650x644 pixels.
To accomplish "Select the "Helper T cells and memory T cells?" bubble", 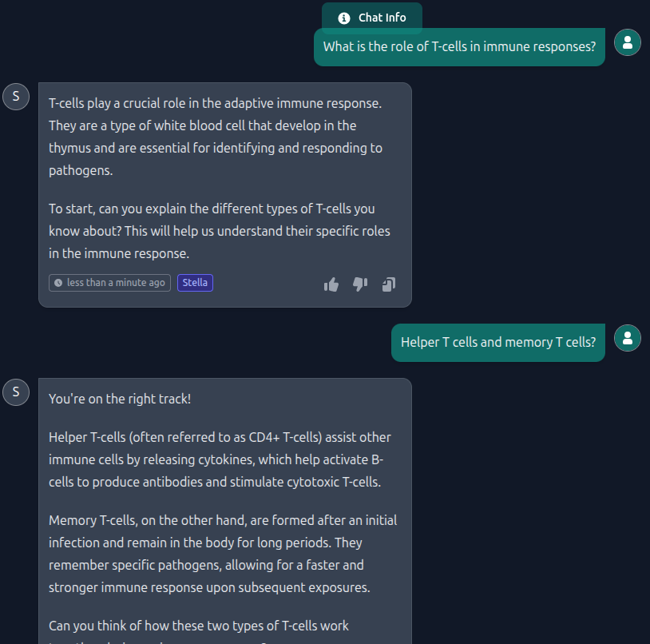I will (497, 343).
